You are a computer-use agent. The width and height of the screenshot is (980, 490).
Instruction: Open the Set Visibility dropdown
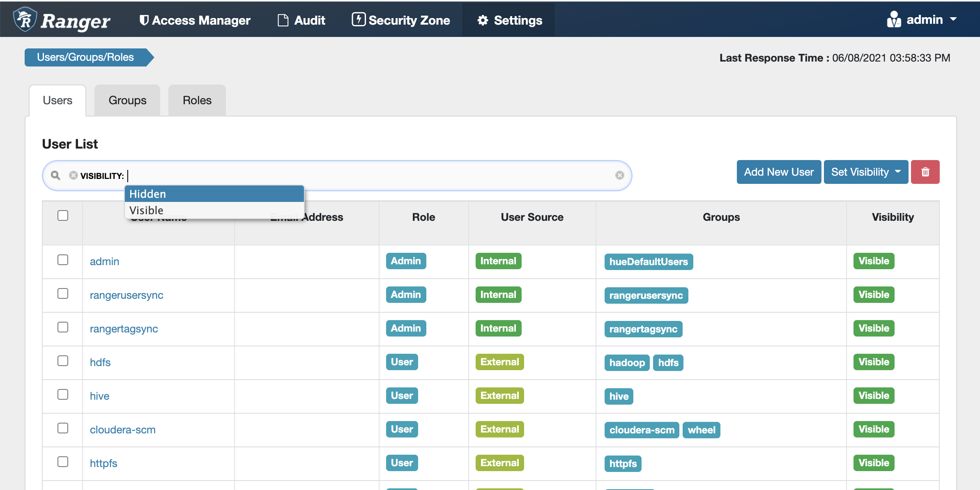tap(865, 172)
